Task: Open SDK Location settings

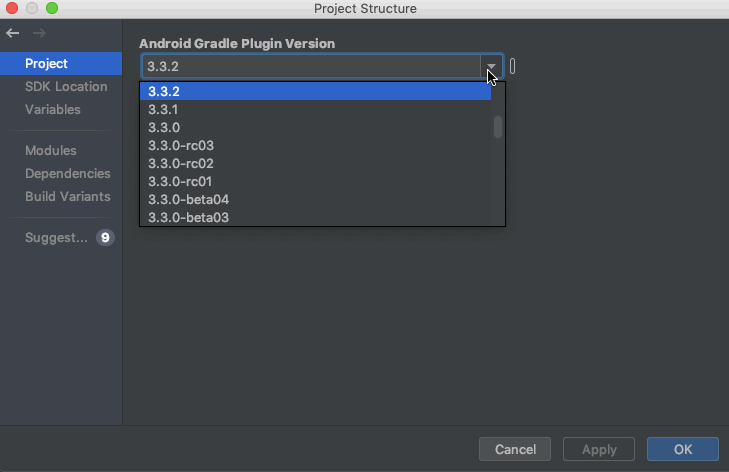Action: 66,86
